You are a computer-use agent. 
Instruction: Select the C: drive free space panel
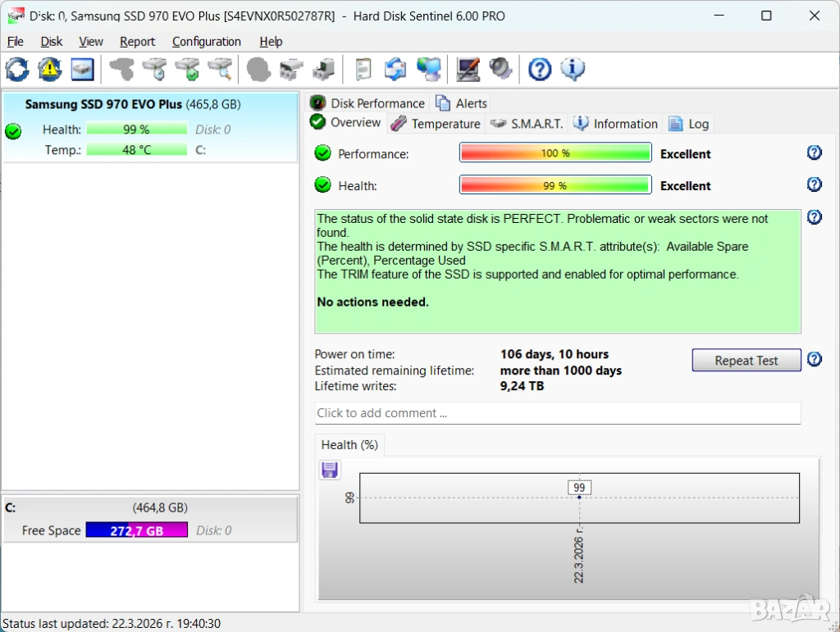coord(150,519)
